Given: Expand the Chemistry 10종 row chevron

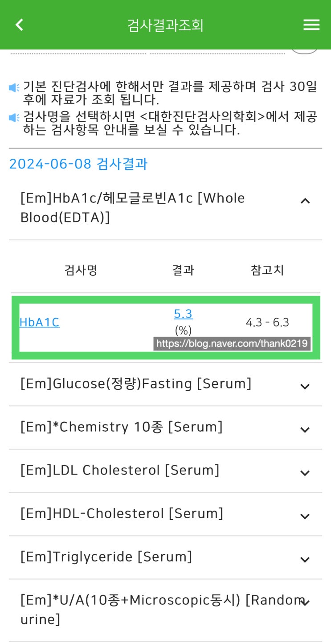Looking at the screenshot, I should (305, 430).
